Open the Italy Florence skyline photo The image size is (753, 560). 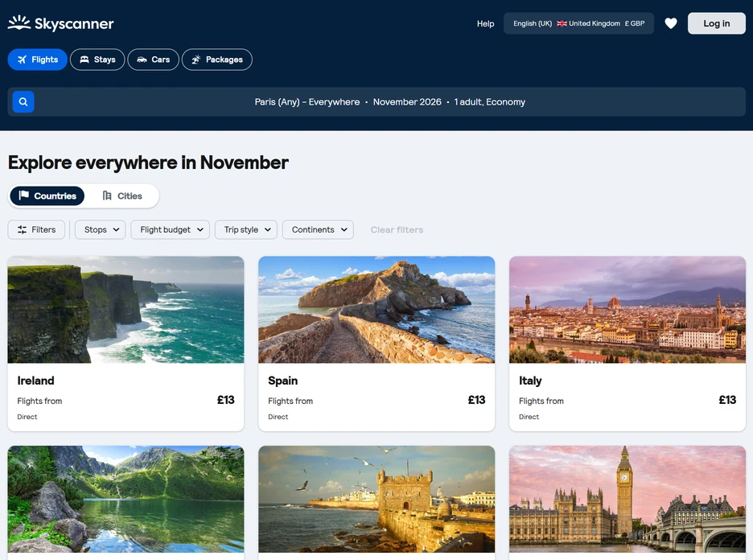coord(627,309)
